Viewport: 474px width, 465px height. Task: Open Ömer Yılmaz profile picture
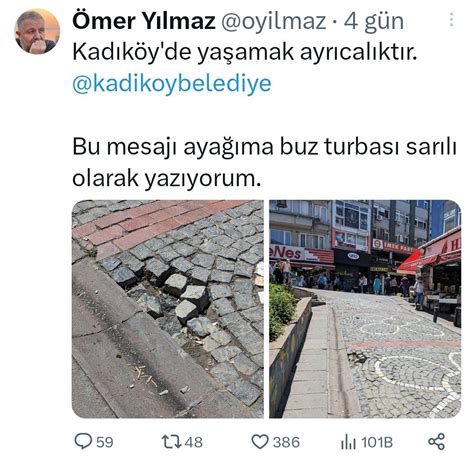point(37,32)
